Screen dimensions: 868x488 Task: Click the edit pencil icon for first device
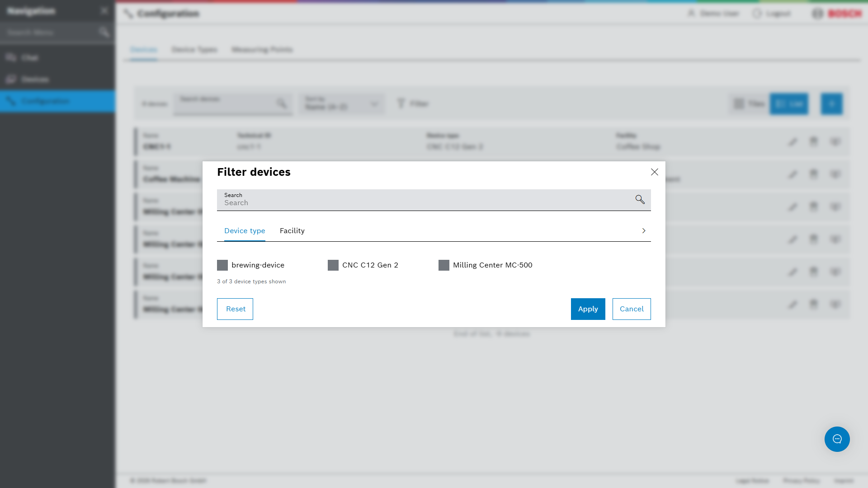point(793,142)
